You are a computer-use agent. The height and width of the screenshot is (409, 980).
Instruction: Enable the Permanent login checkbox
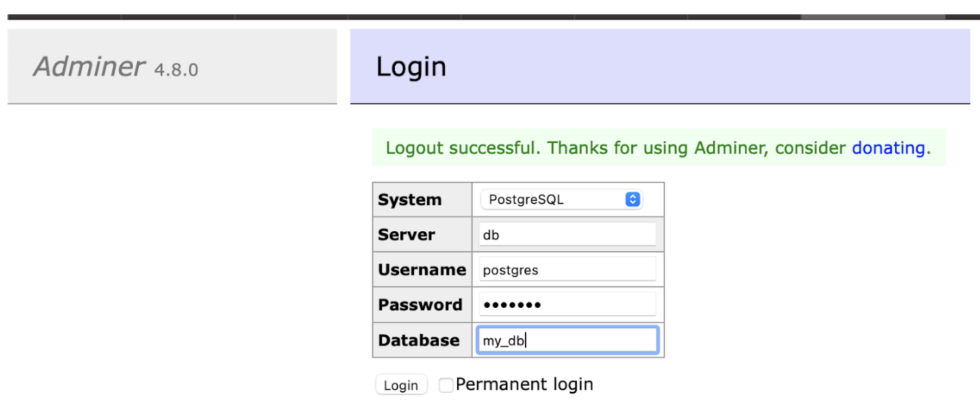[446, 385]
